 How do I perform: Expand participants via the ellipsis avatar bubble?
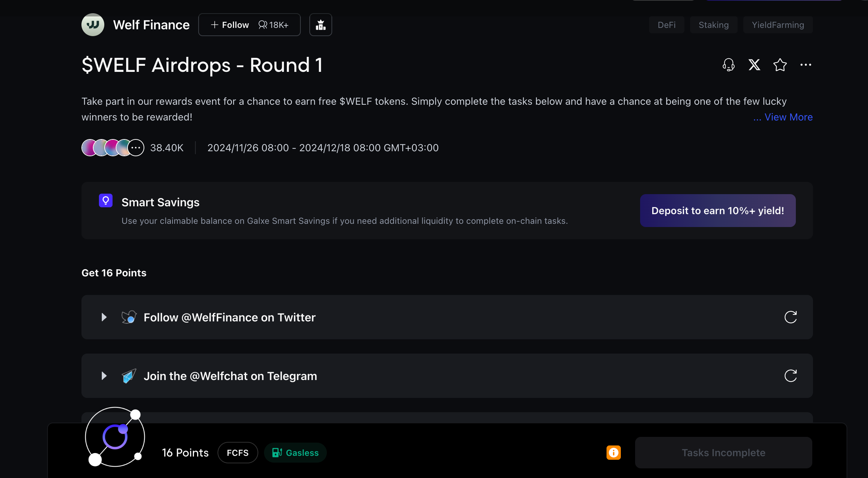(136, 148)
